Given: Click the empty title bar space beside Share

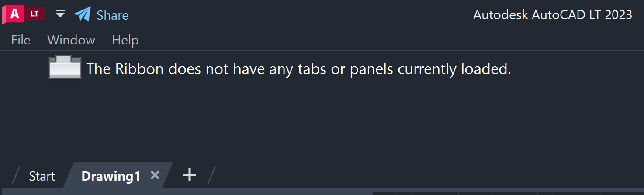Looking at the screenshot, I should (x=297, y=15).
